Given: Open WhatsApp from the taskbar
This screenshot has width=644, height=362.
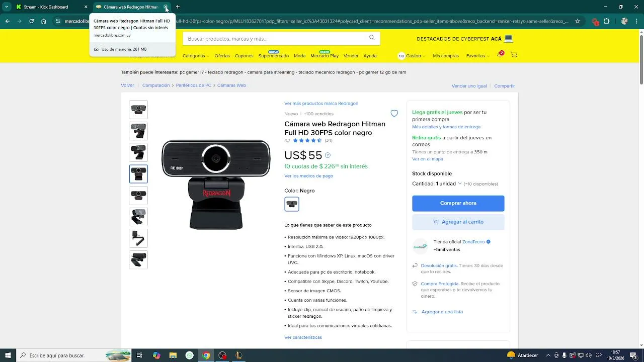Looking at the screenshot, I should (x=189, y=355).
